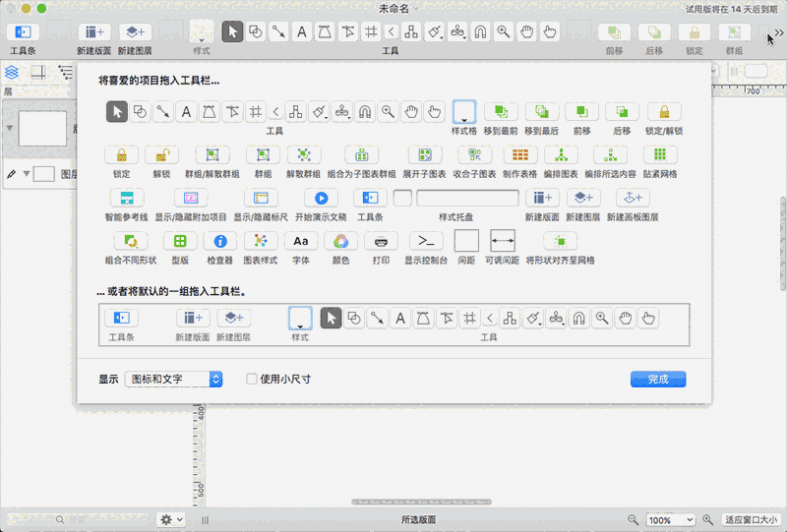Screen dimensions: 787x532
Task: Open the gear action menu in bottom bar
Action: pos(170,520)
